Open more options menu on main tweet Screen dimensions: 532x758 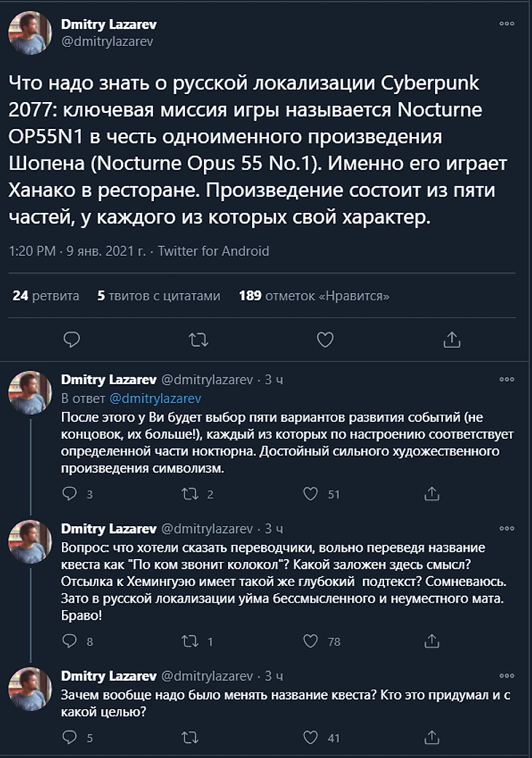[506, 24]
